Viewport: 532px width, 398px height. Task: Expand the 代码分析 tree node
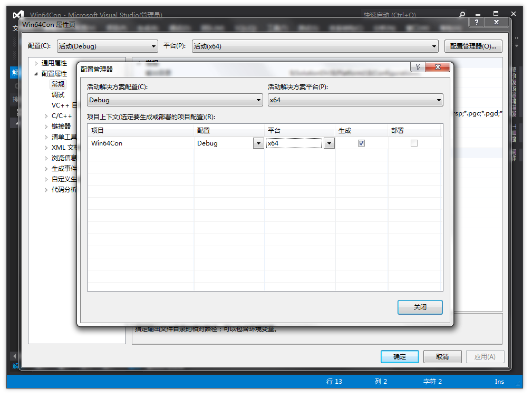[46, 190]
